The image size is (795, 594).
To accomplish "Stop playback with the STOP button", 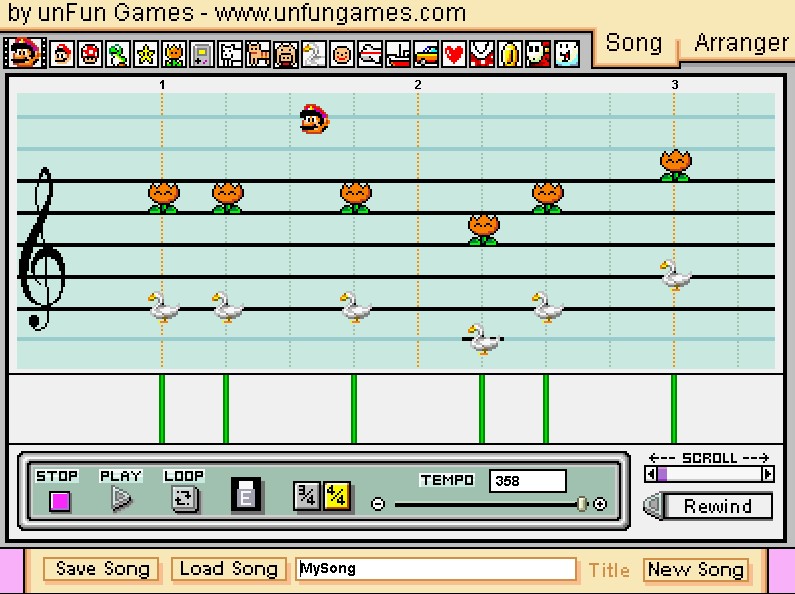I will click(x=59, y=501).
